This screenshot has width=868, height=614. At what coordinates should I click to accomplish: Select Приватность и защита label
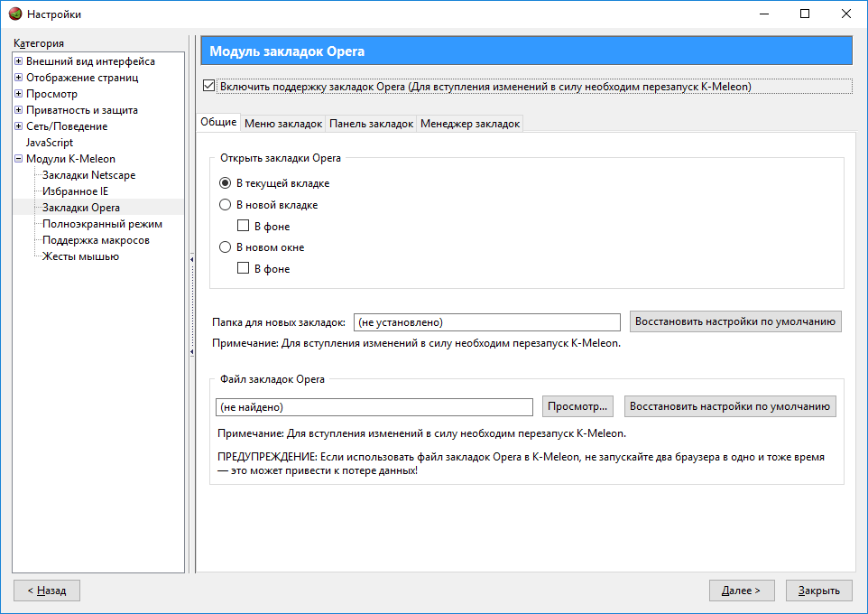click(82, 110)
